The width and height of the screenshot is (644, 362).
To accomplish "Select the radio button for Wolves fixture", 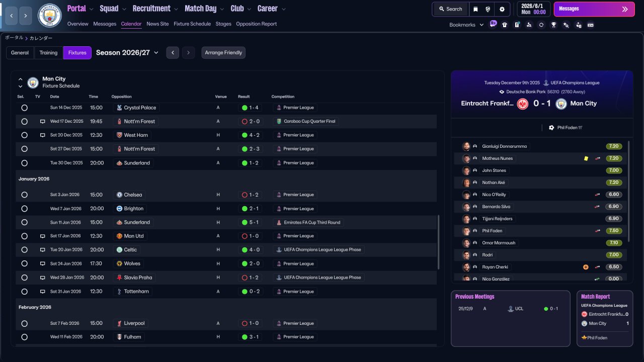I will click(24, 263).
